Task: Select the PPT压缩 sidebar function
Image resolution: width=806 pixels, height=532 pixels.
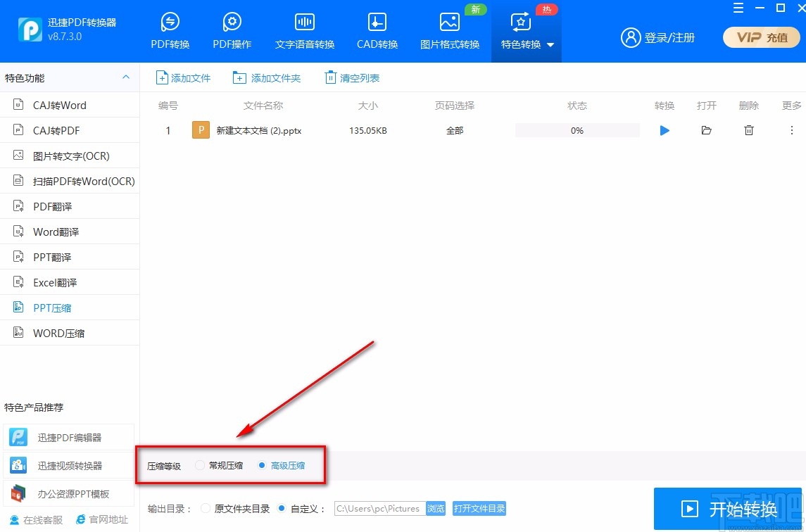Action: pyautogui.click(x=53, y=308)
